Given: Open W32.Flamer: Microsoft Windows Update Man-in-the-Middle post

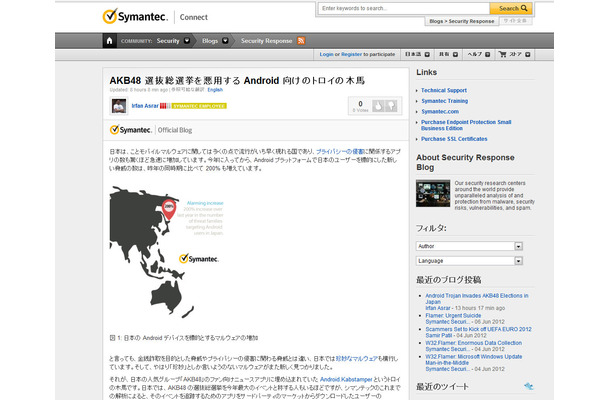Looking at the screenshot, I should coord(473,360).
